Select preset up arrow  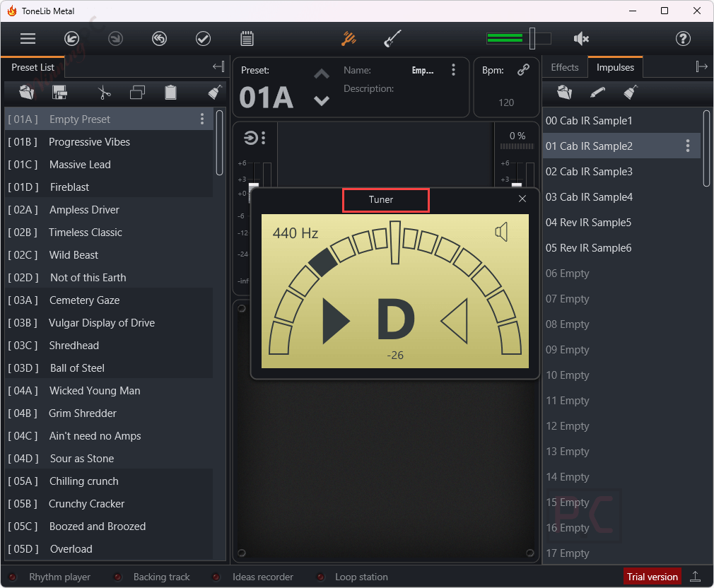coord(322,74)
